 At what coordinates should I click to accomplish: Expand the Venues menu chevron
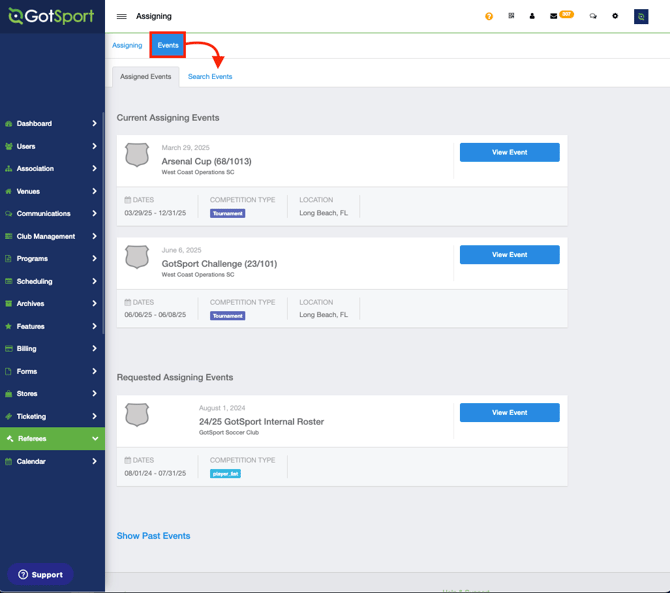tap(94, 191)
